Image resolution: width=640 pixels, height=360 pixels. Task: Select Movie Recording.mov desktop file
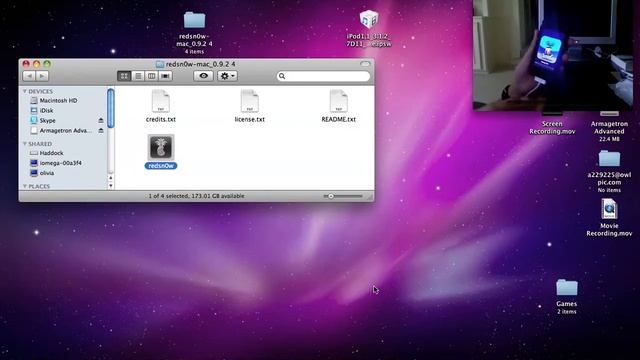609,209
